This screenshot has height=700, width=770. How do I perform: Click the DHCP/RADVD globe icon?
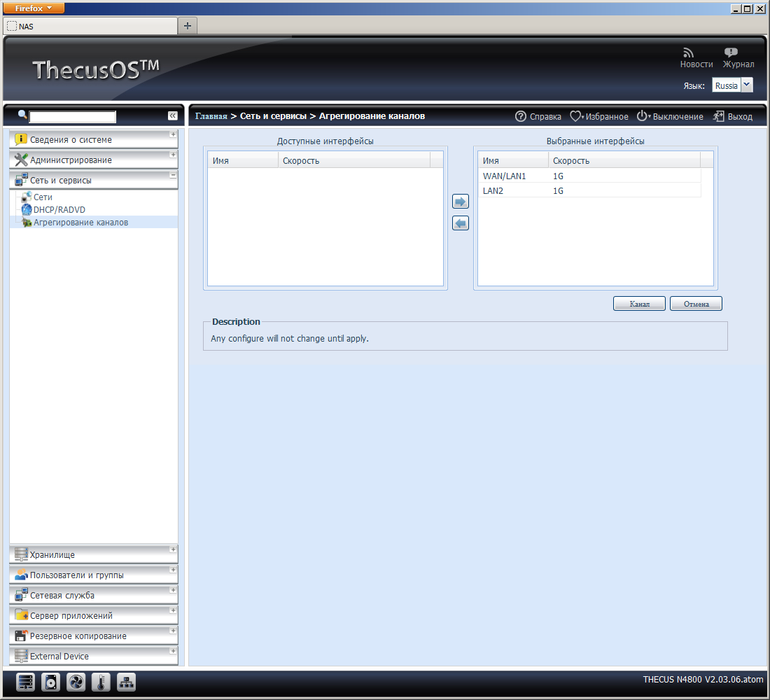27,210
